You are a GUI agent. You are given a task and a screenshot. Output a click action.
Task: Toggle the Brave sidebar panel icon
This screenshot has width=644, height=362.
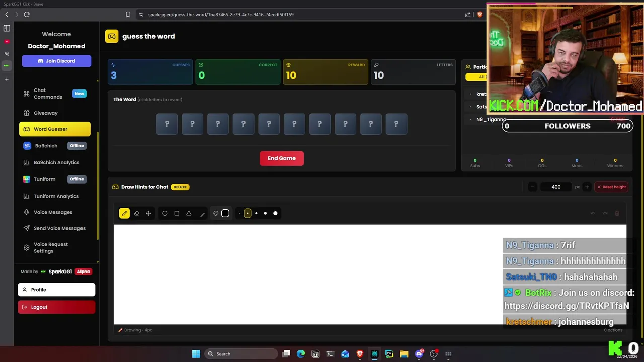click(7, 28)
